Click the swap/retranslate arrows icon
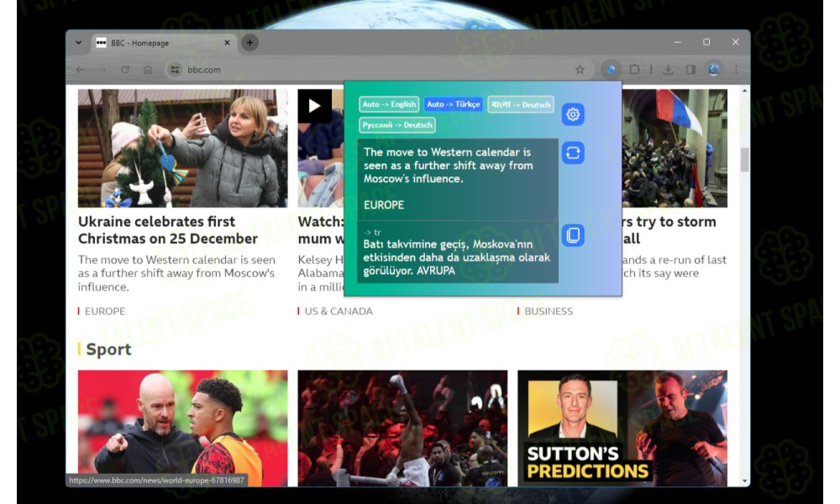This screenshot has height=504, width=840. (573, 153)
